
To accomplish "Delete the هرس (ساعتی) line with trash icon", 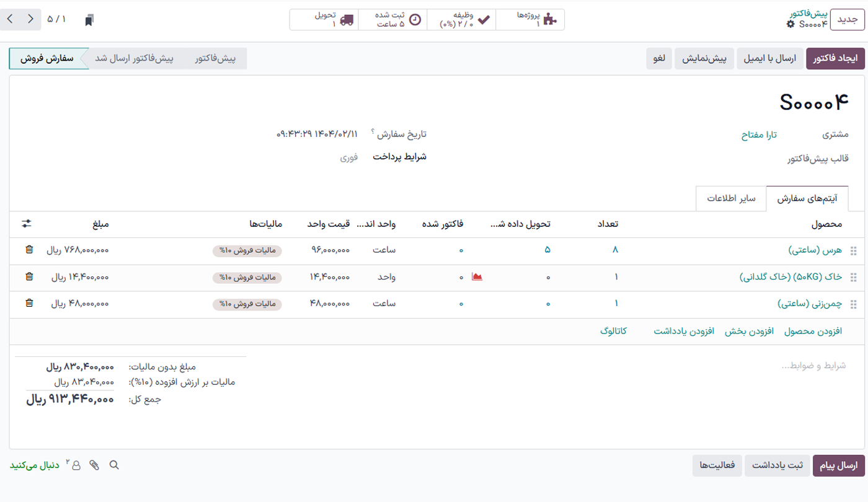I will [29, 251].
